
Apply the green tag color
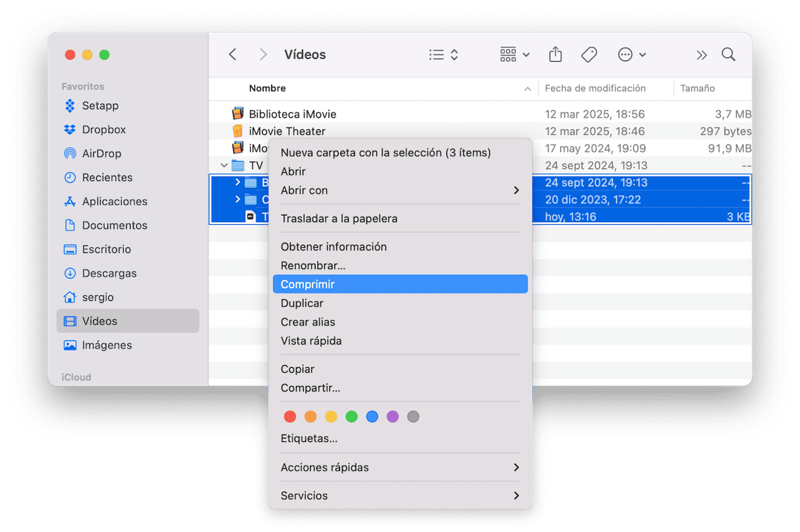pos(351,416)
